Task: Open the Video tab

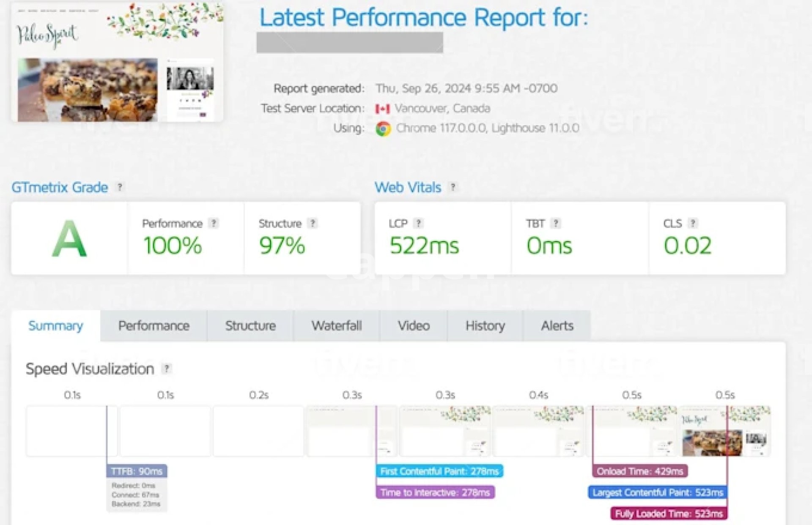Action: click(413, 326)
